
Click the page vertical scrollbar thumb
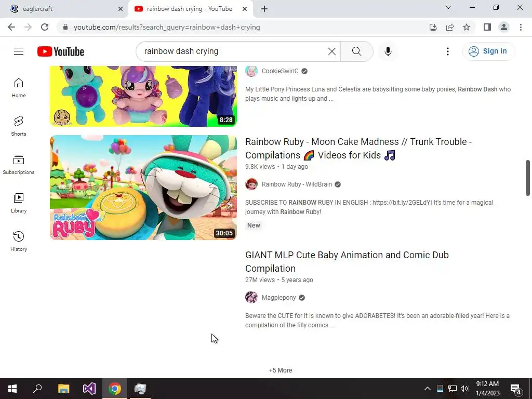pyautogui.click(x=528, y=178)
